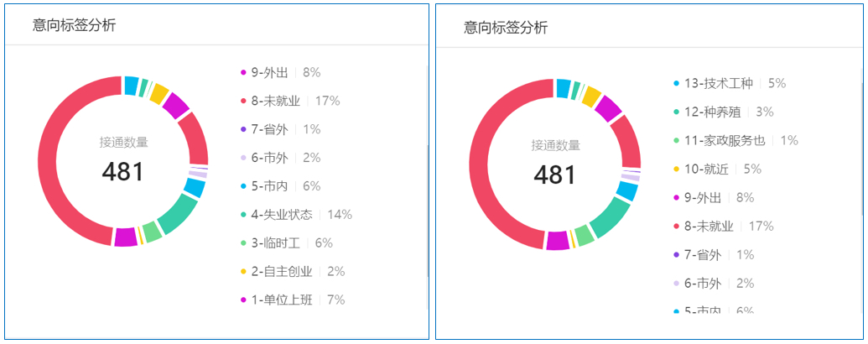868x344 pixels.
Task: Click the yellow dot beside 2-自主创业
Action: tap(243, 272)
